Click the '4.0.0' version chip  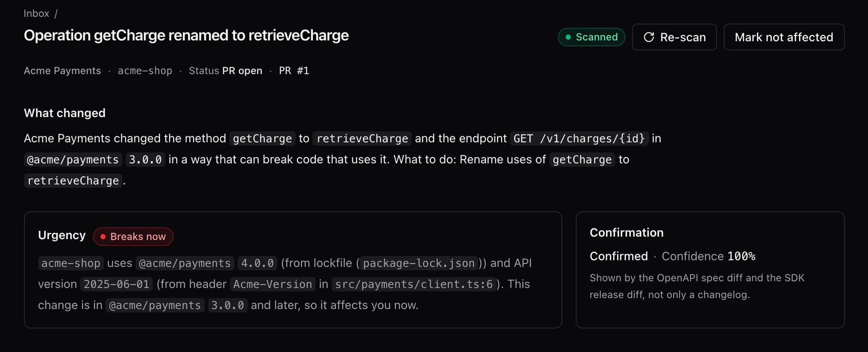tap(257, 263)
